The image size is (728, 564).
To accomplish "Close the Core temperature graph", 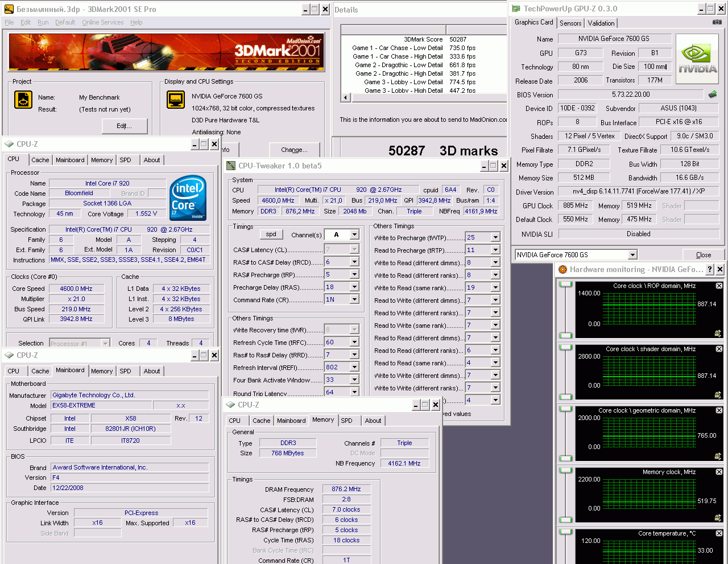I will [x=719, y=533].
